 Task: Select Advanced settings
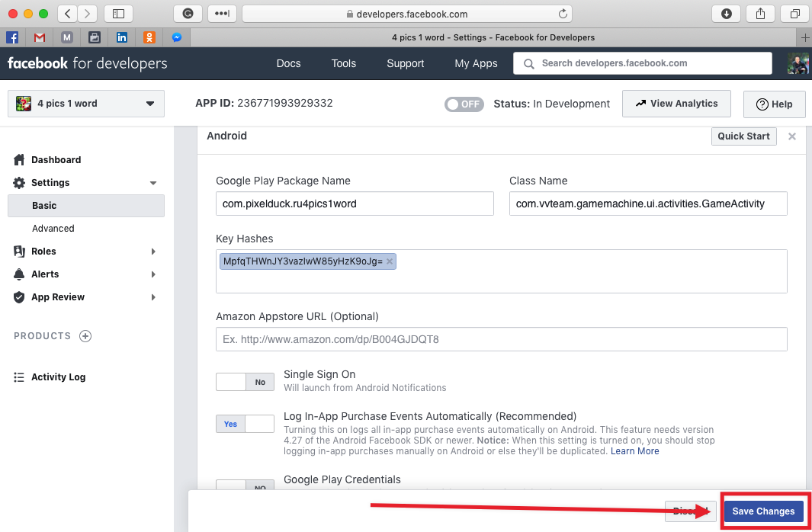(53, 228)
